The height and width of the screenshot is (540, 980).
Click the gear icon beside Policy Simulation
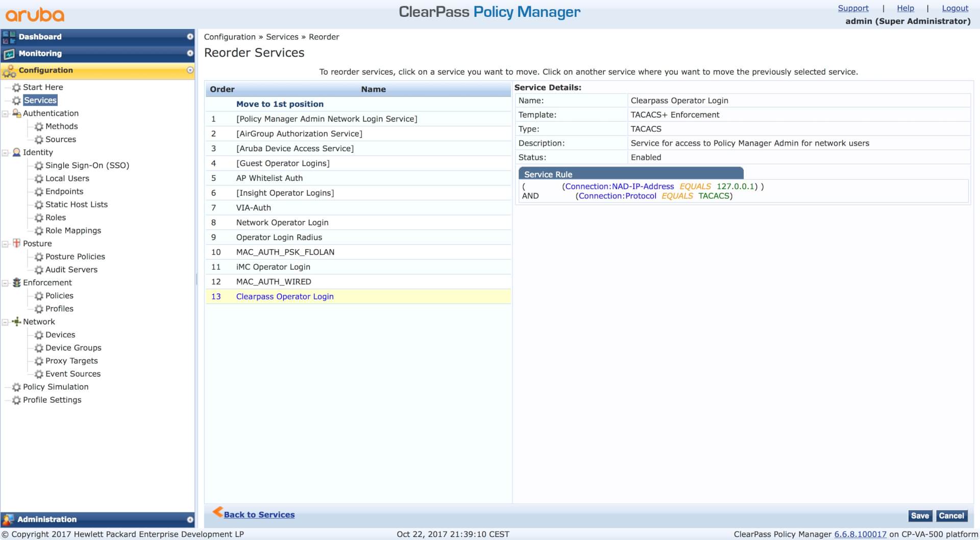pyautogui.click(x=16, y=387)
